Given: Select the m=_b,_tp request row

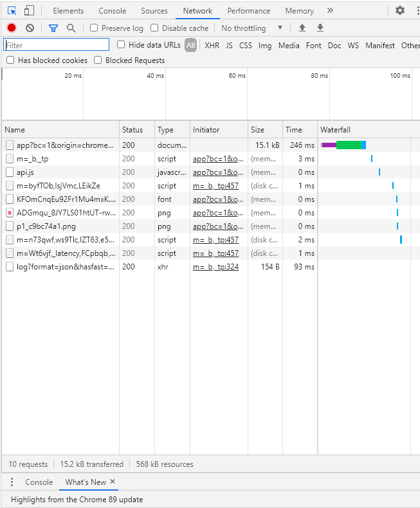Looking at the screenshot, I should [211, 159].
